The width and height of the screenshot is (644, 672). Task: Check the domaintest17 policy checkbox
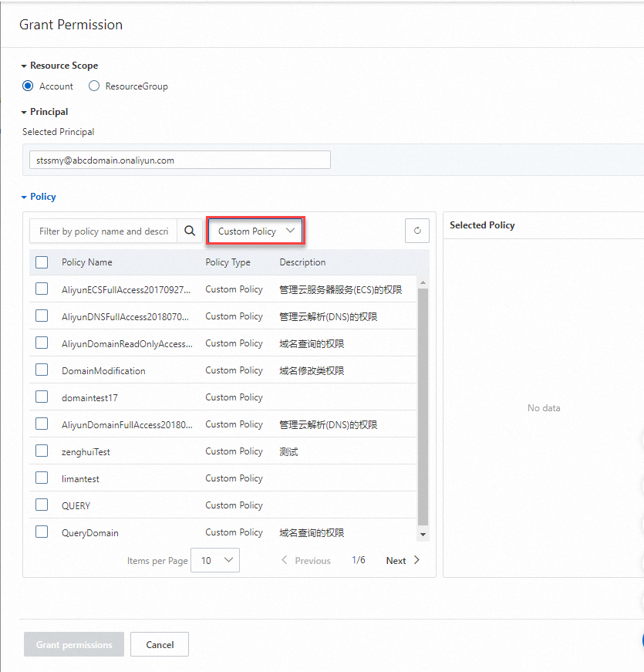tap(42, 397)
